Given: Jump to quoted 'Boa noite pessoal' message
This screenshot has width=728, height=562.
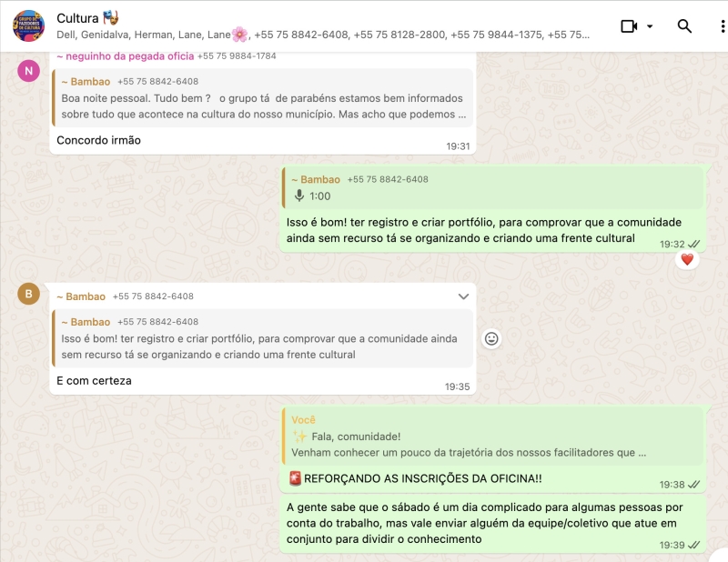Looking at the screenshot, I should tap(262, 98).
